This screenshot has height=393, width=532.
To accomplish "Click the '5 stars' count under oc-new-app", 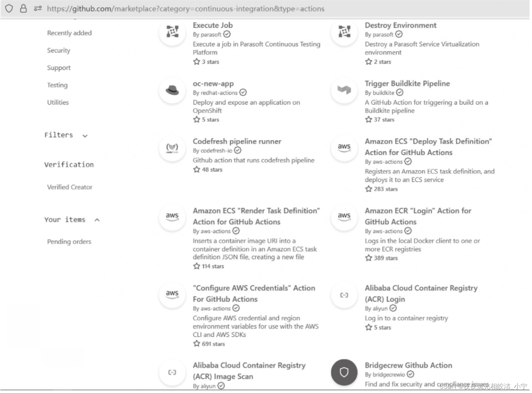I will coord(211,120).
